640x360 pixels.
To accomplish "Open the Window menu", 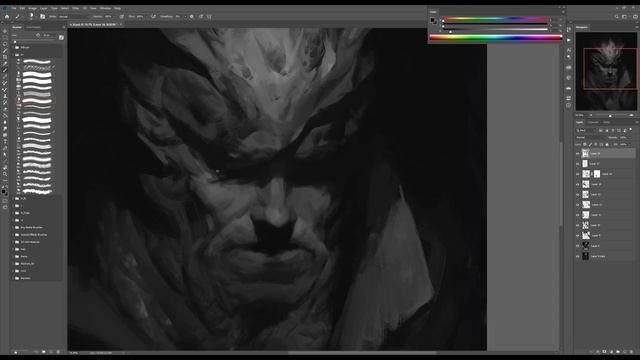I will pyautogui.click(x=105, y=8).
